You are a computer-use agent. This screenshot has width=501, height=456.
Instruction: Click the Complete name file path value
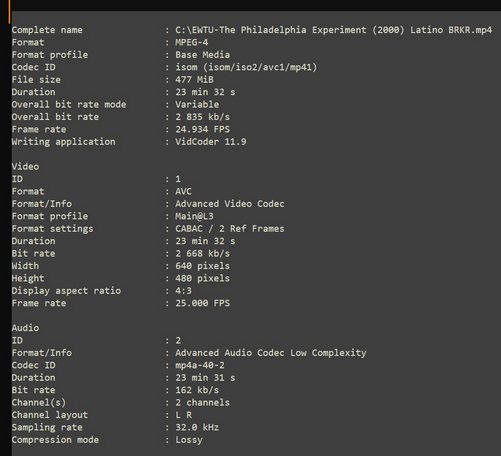pos(333,30)
